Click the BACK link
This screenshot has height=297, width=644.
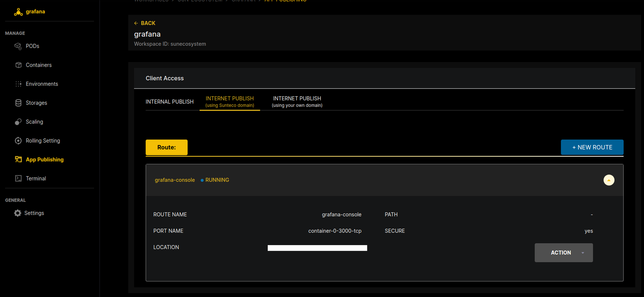pyautogui.click(x=148, y=23)
